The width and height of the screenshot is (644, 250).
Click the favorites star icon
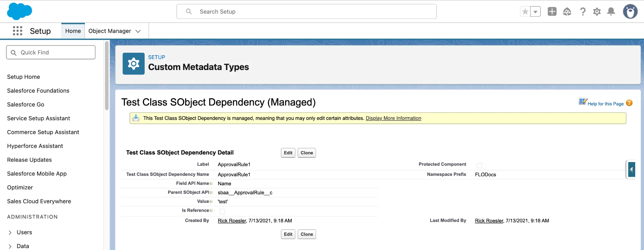[x=525, y=12]
